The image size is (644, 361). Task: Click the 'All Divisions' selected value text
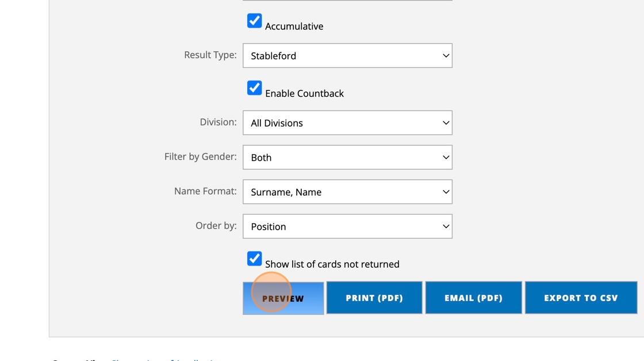277,123
